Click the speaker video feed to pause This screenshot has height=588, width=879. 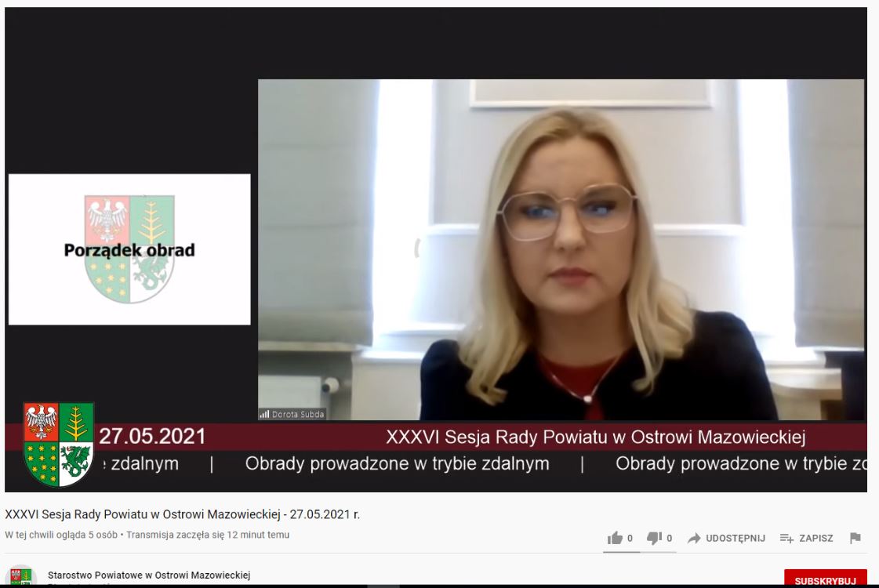[561, 249]
